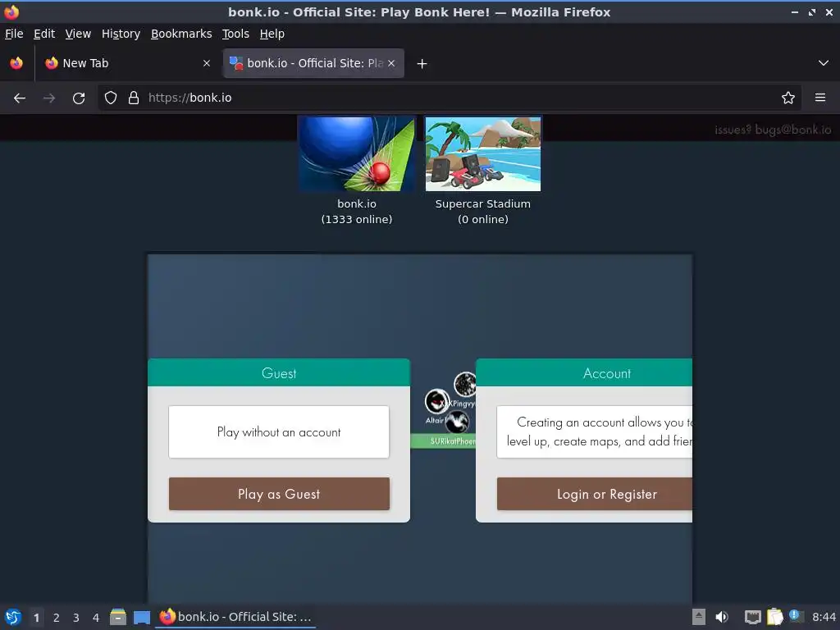Screen dimensions: 840x630
Task: Click the Firefox logo in title bar
Action: point(11,11)
